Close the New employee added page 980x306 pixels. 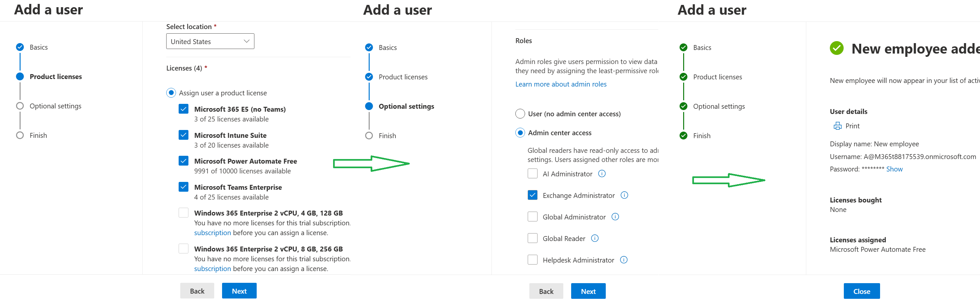point(862,292)
